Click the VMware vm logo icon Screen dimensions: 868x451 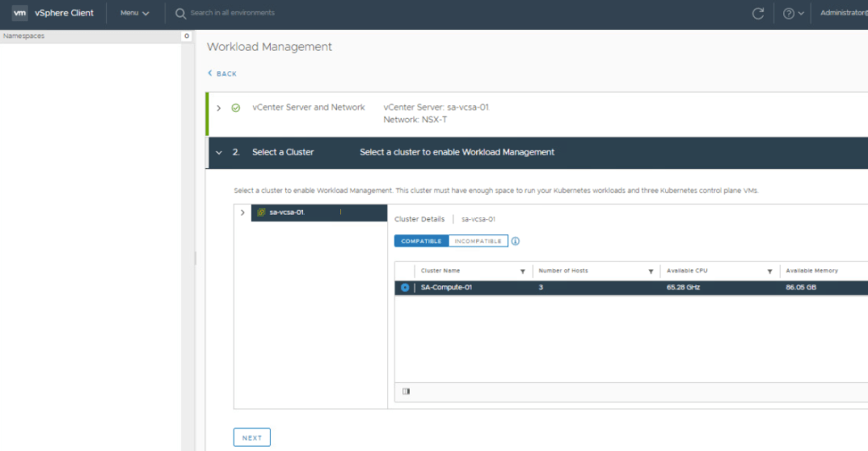(x=20, y=13)
